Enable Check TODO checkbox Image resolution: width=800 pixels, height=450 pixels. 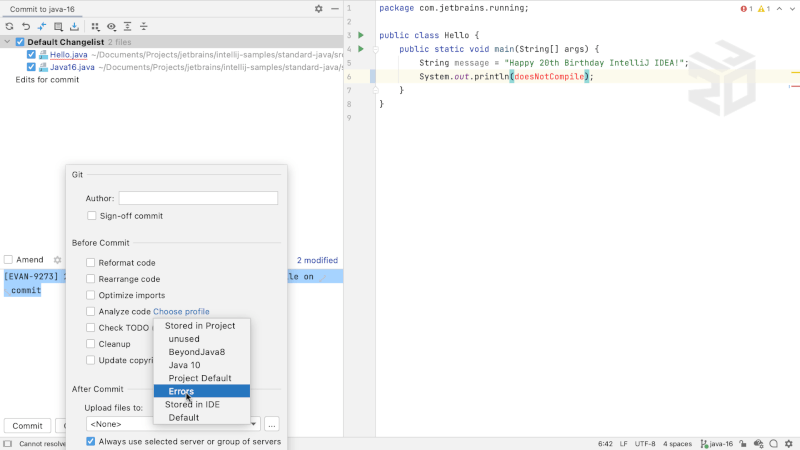pyautogui.click(x=90, y=328)
